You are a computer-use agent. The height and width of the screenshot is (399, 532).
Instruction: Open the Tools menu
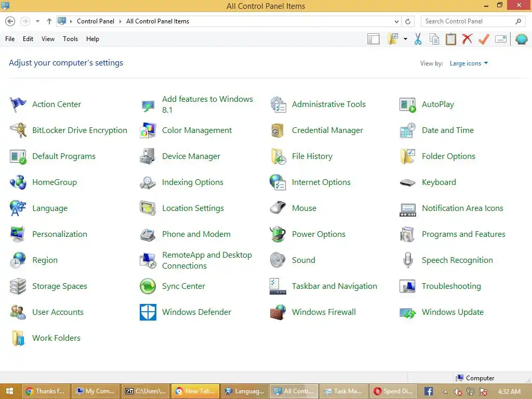tap(70, 39)
